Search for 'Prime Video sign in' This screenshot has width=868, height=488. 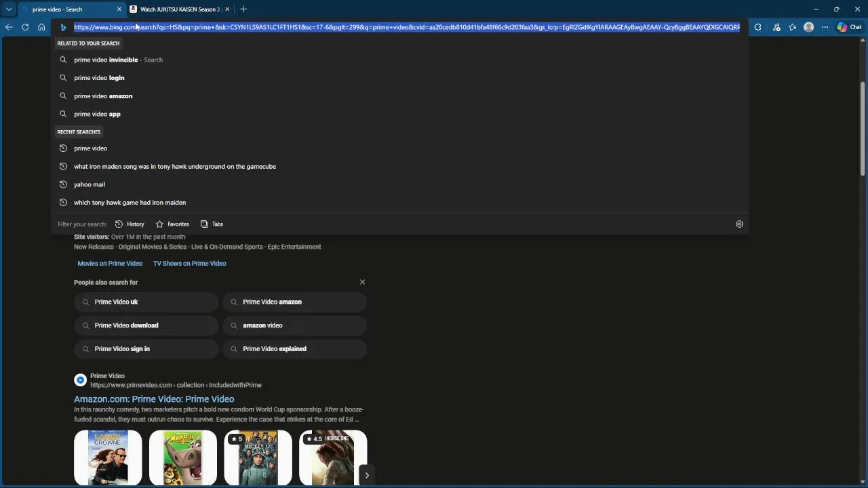click(x=146, y=348)
